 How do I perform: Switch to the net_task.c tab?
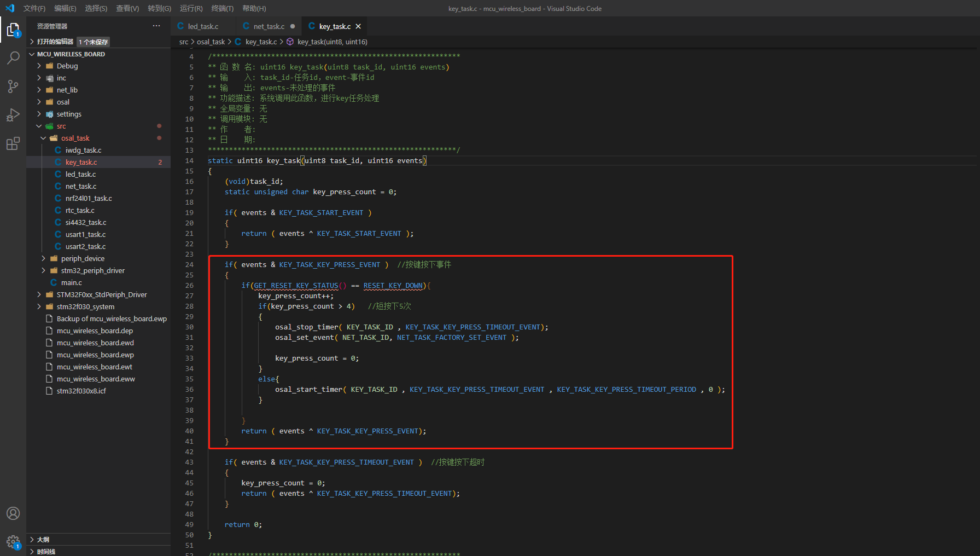pos(269,26)
